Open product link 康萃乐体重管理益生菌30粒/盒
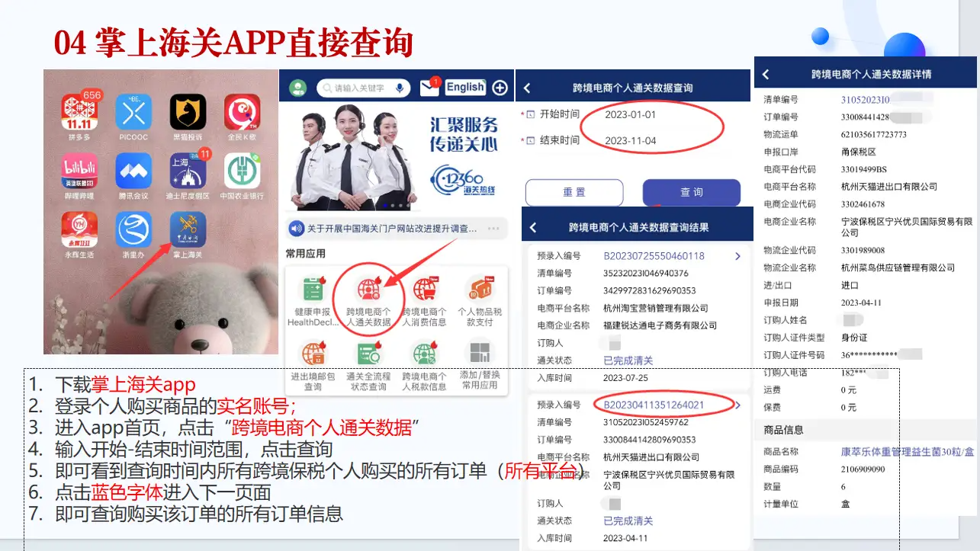The width and height of the screenshot is (980, 551). (x=908, y=452)
